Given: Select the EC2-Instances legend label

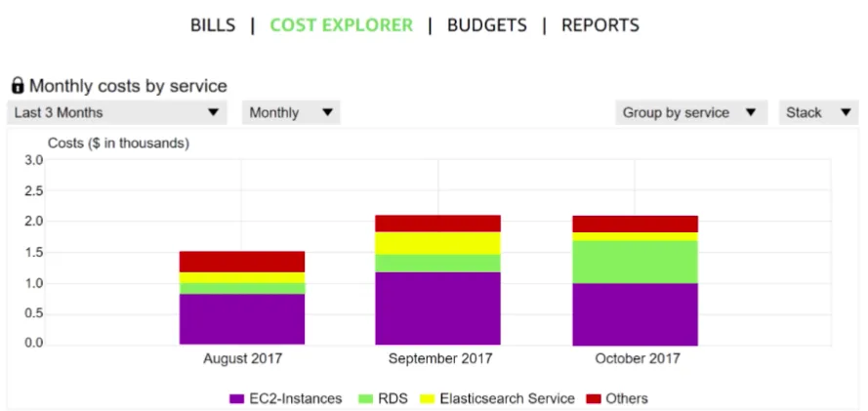Looking at the screenshot, I should 295,399.
